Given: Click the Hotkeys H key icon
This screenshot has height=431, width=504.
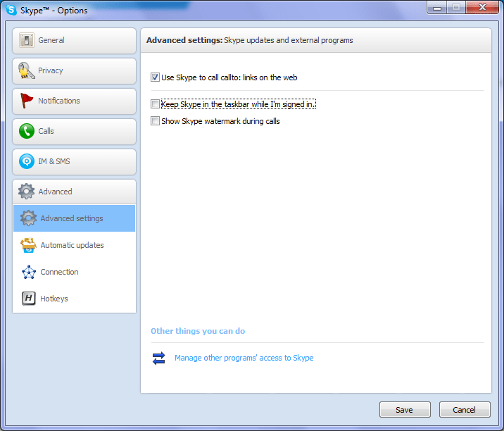Looking at the screenshot, I should click(29, 299).
